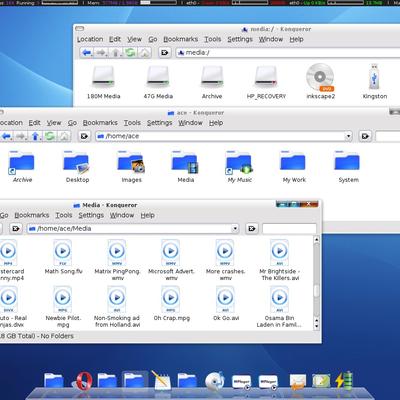Open the Media folder in ace window
This screenshot has width=400, height=400.
click(185, 167)
